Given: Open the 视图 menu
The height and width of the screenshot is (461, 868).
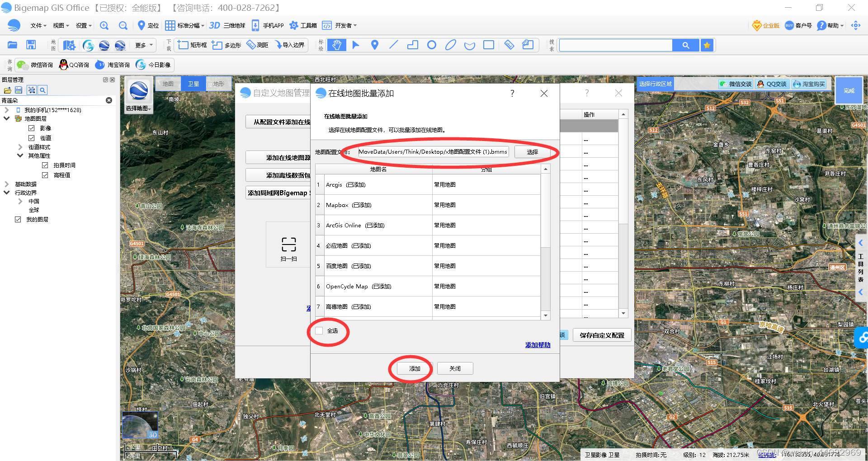Looking at the screenshot, I should (61, 26).
